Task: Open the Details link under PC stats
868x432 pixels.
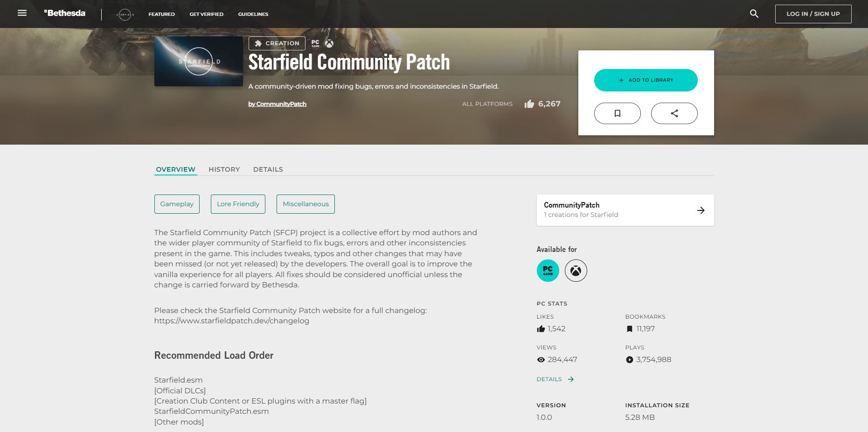Action: click(555, 379)
